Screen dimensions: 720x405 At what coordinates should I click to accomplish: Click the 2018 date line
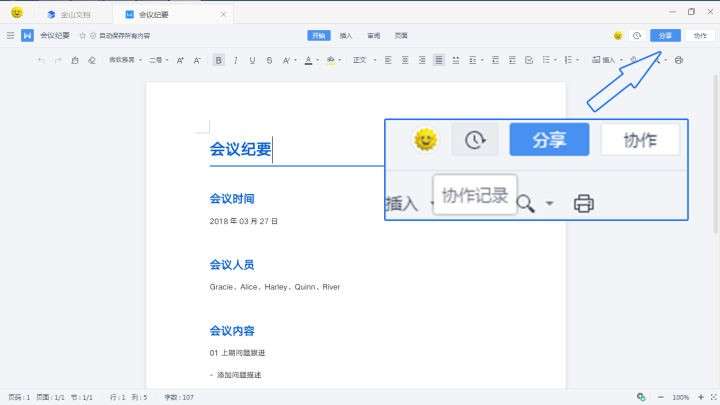243,221
